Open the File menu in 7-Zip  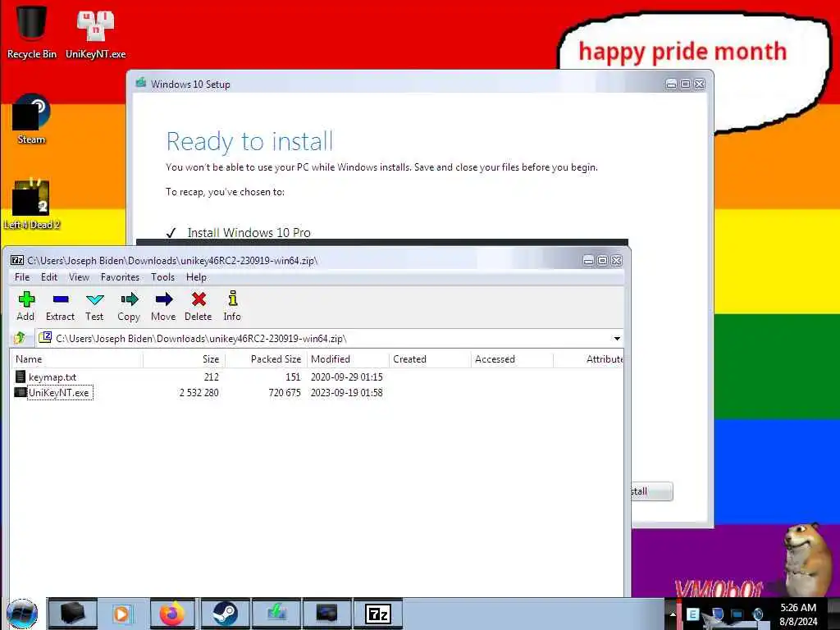tap(22, 277)
